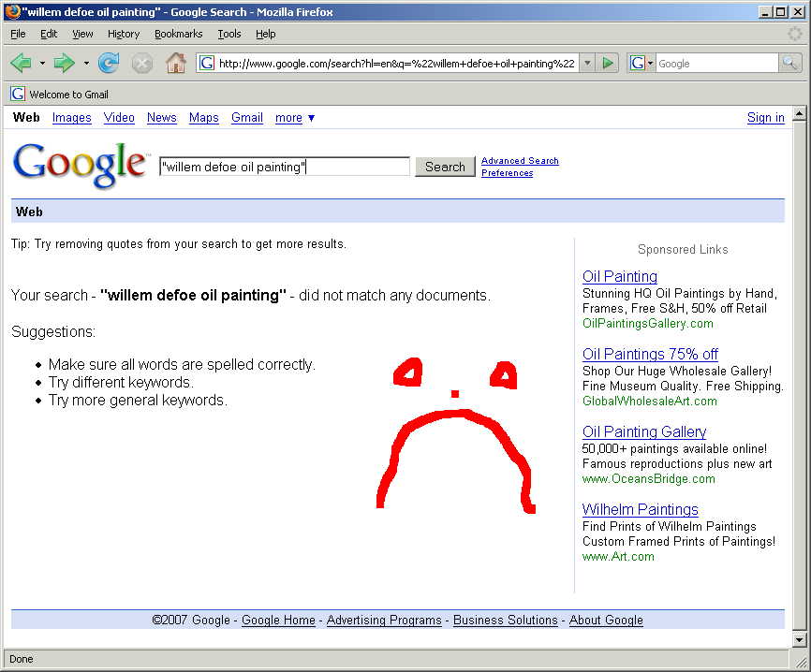Open the News search link

[x=162, y=118]
